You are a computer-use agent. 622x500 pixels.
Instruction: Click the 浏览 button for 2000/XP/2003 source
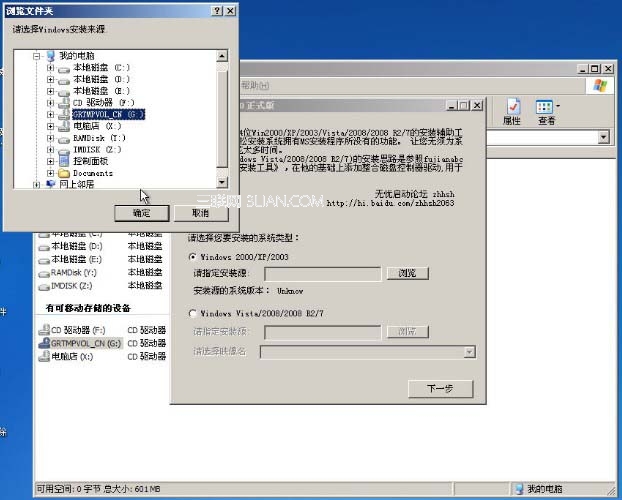point(407,273)
